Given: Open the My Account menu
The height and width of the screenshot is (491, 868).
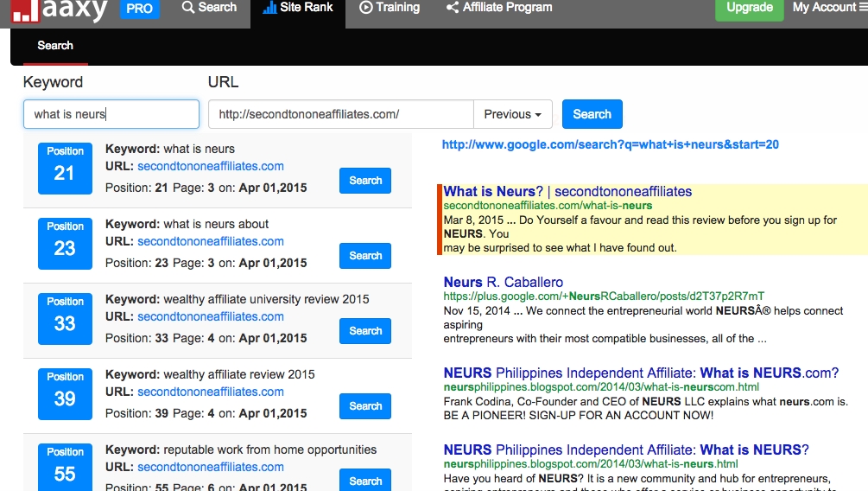Looking at the screenshot, I should point(828,7).
